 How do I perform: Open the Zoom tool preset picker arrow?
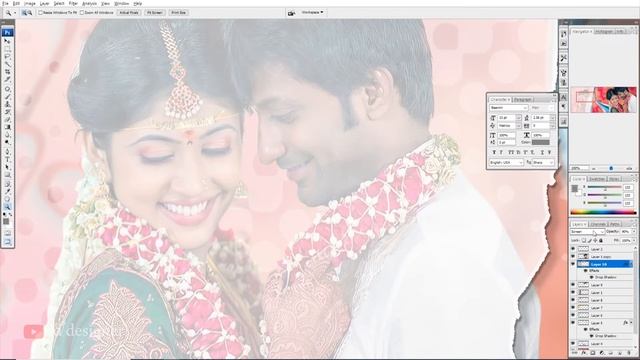click(x=15, y=13)
